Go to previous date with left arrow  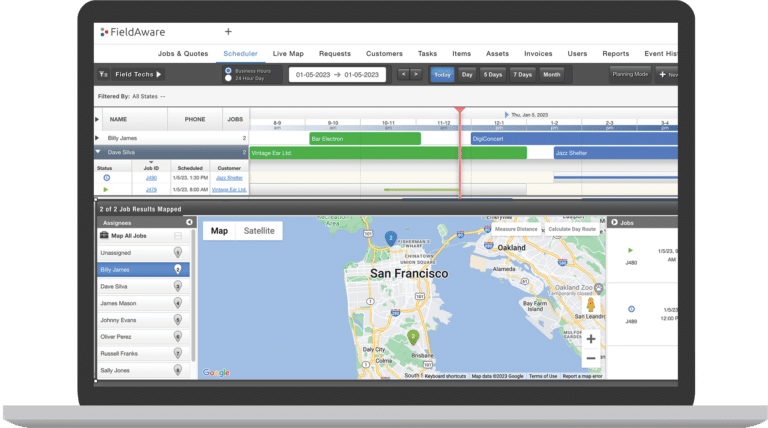[x=403, y=74]
